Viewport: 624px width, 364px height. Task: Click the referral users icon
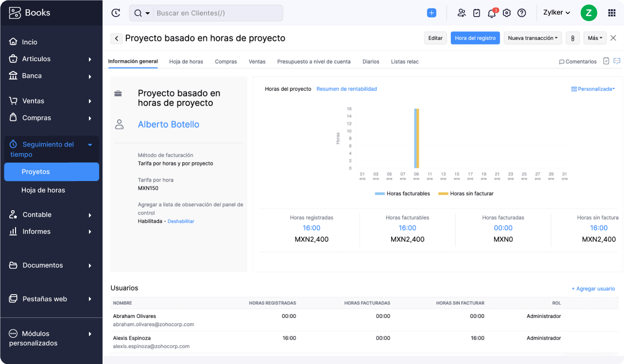pos(461,13)
